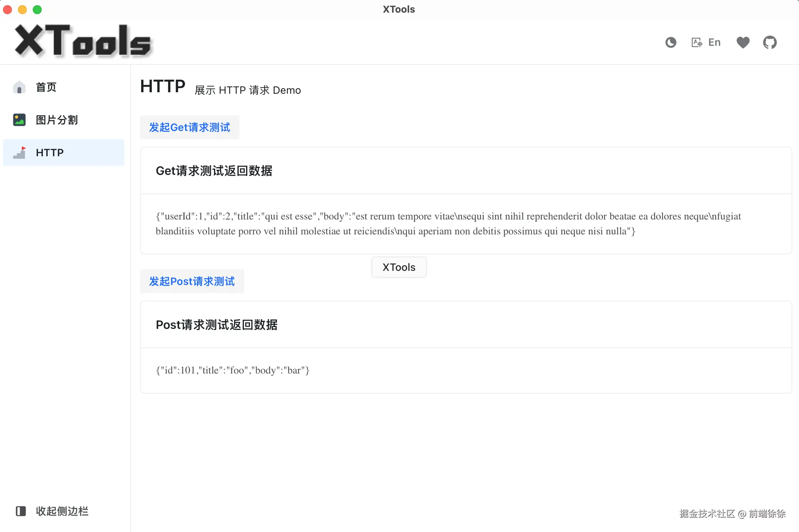Viewport: 799px width, 532px height.
Task: Click the home icon beside 首页
Action: coord(19,87)
